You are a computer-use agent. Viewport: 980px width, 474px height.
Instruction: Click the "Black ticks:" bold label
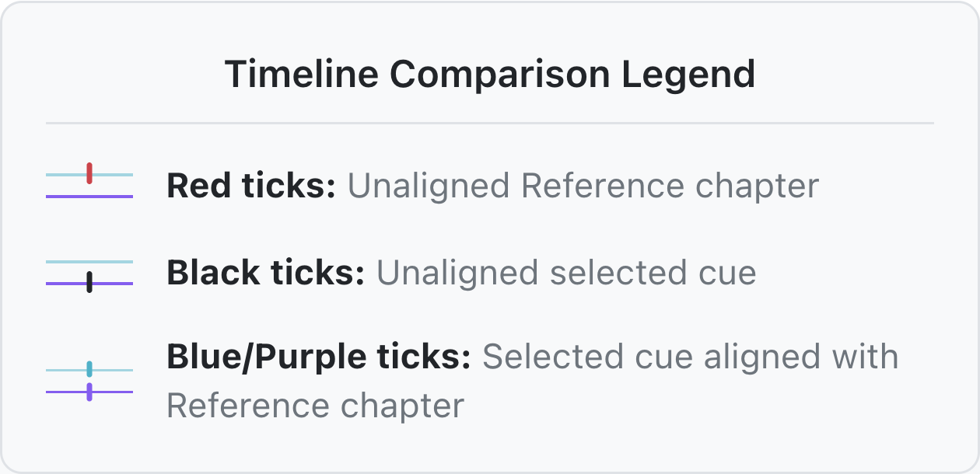(266, 274)
